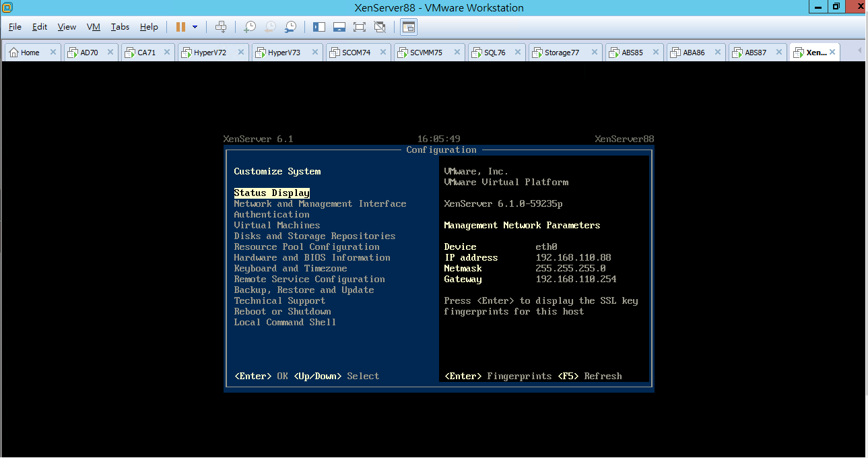Switch to the HyperV72 tab
The height and width of the screenshot is (458, 868).
[x=213, y=53]
